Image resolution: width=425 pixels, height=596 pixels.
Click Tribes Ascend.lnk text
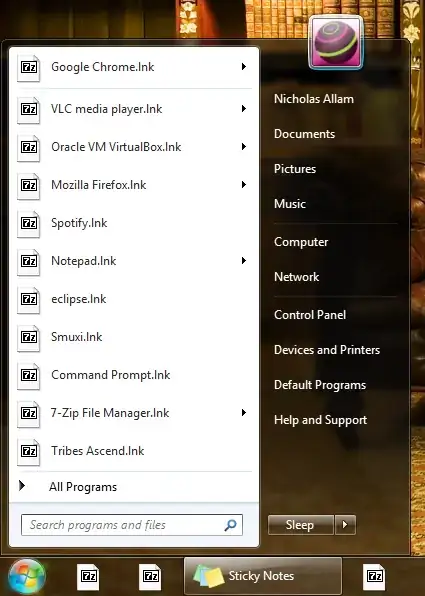click(x=98, y=451)
